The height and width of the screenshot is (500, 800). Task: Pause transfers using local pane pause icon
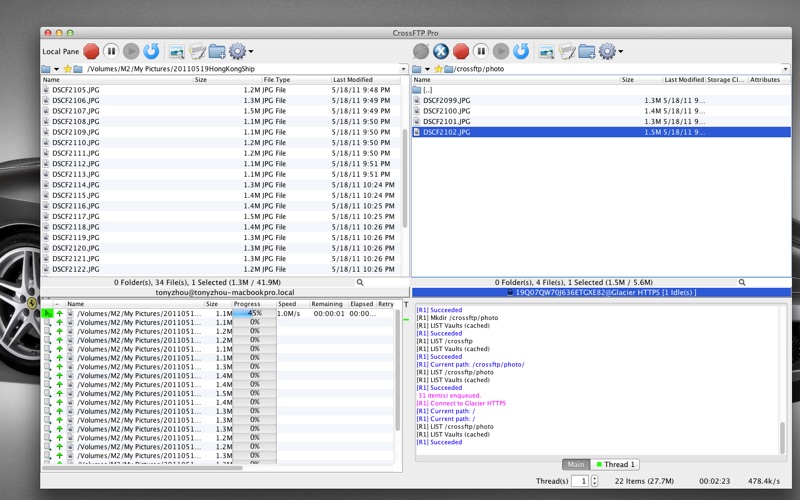click(111, 51)
